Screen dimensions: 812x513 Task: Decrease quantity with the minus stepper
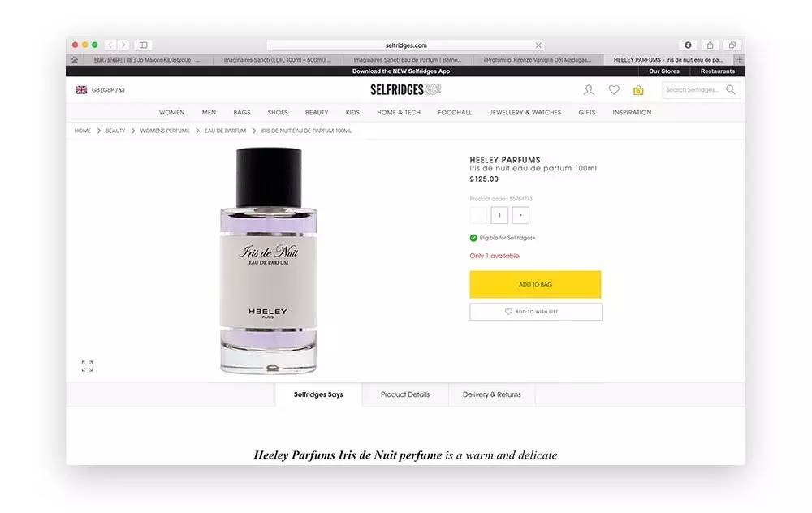(478, 215)
